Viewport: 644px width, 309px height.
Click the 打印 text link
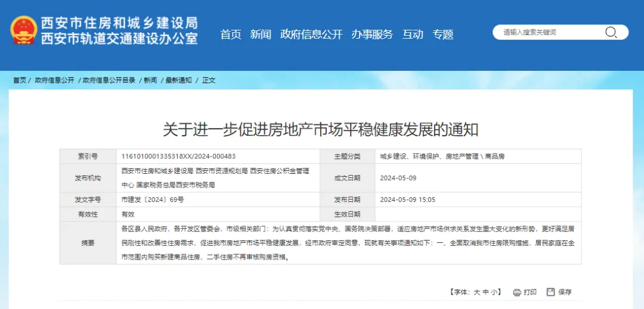coord(530,292)
